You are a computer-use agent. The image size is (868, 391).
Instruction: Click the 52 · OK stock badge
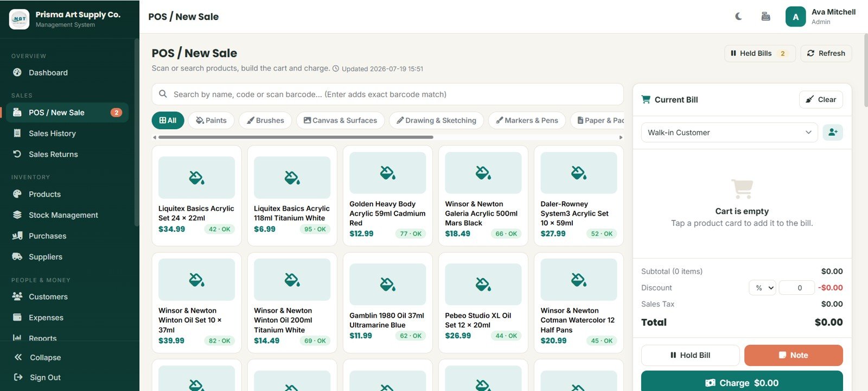point(602,234)
